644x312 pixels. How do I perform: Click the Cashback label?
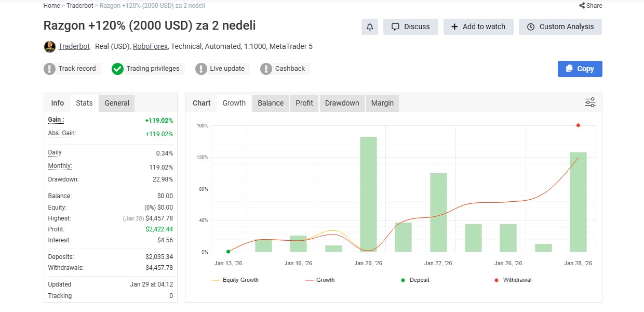coord(290,68)
